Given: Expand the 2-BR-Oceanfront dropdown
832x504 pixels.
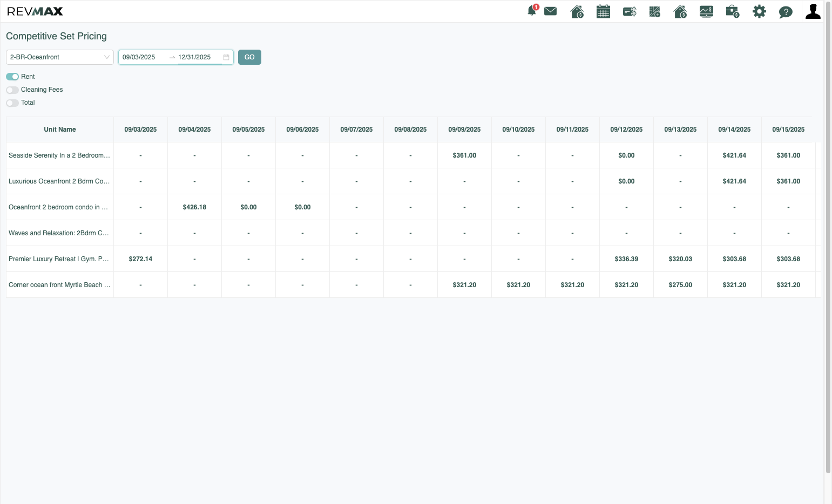Looking at the screenshot, I should pyautogui.click(x=60, y=57).
